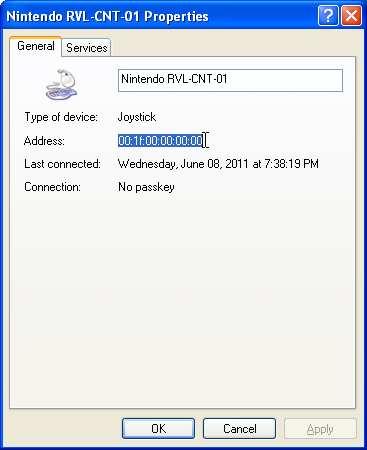Open the help question mark button
Viewport: 367px width, 450px height.
click(328, 15)
